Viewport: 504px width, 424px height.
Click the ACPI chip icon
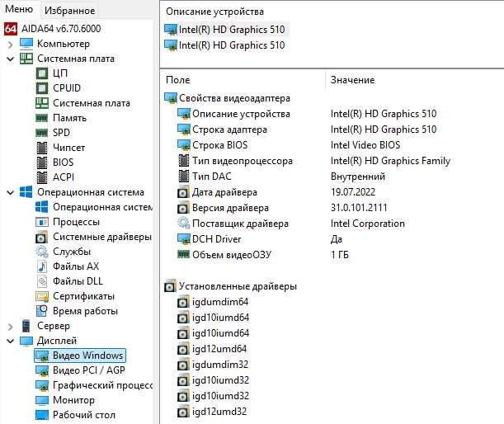(42, 177)
